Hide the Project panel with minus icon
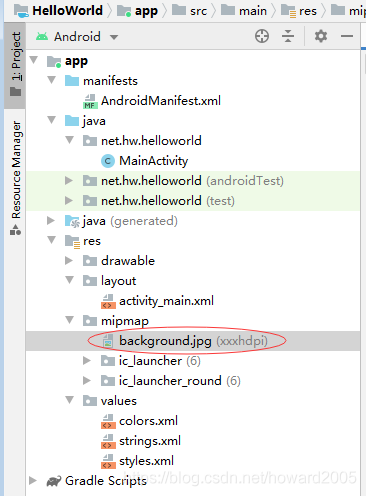The width and height of the screenshot is (366, 496). click(347, 36)
